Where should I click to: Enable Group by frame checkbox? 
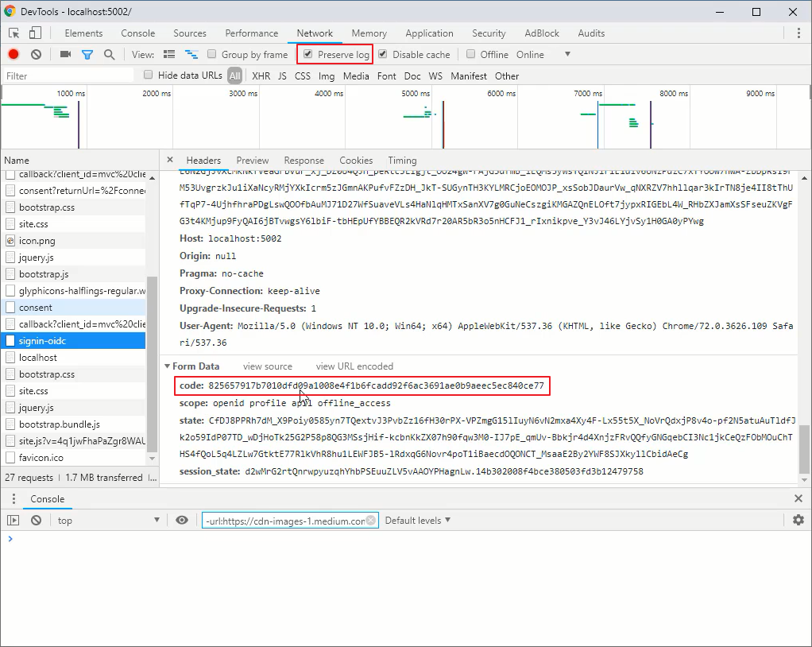point(211,54)
